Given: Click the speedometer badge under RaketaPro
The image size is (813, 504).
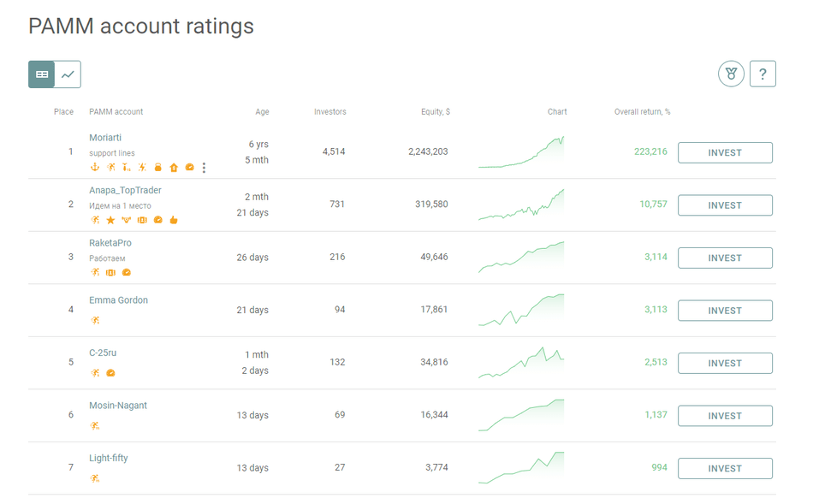Looking at the screenshot, I should 127,273.
